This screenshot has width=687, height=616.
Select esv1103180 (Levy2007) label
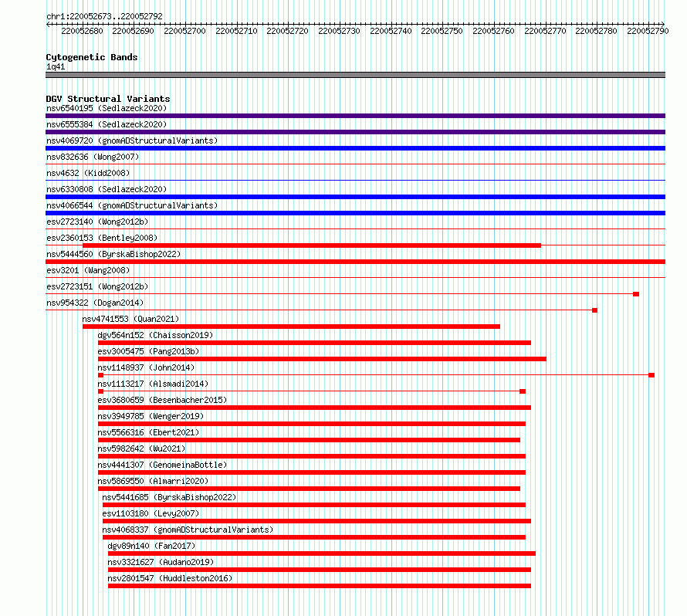click(151, 513)
